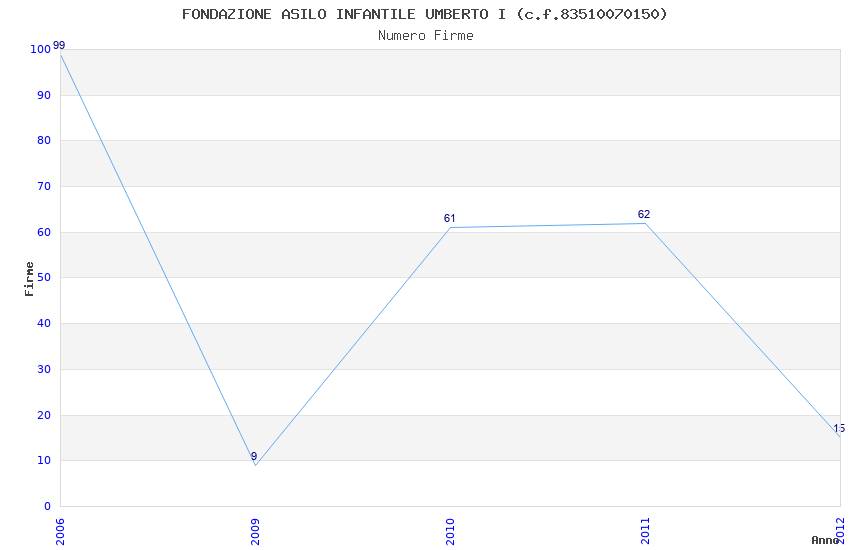Click the data label 62

coord(643,215)
